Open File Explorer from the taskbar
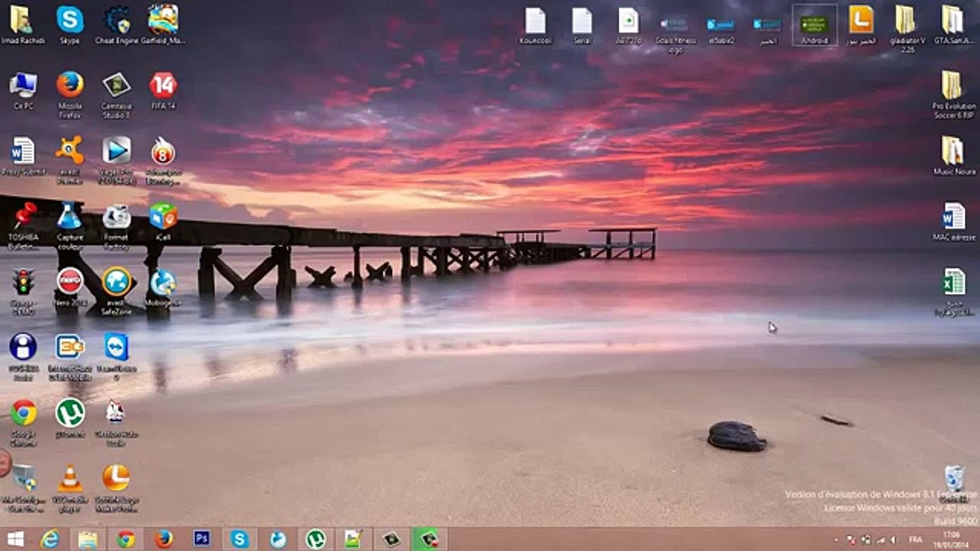Viewport: 980px width, 551px height. click(88, 540)
